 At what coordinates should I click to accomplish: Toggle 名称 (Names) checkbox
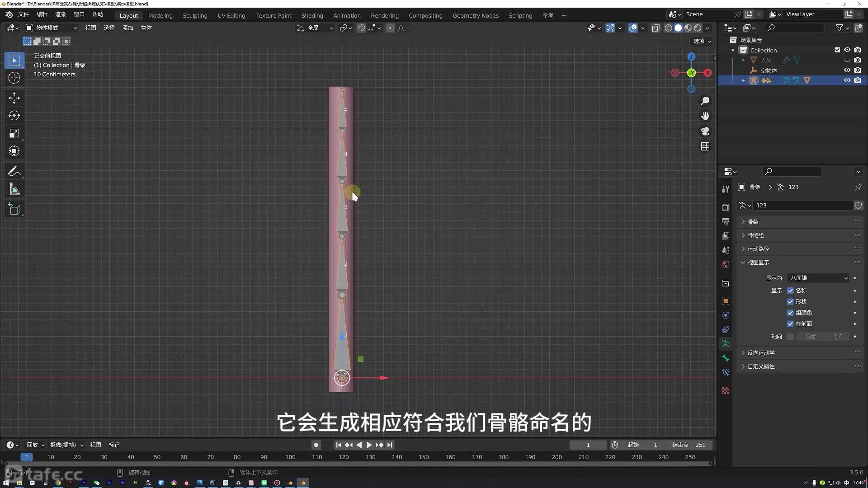click(x=790, y=291)
